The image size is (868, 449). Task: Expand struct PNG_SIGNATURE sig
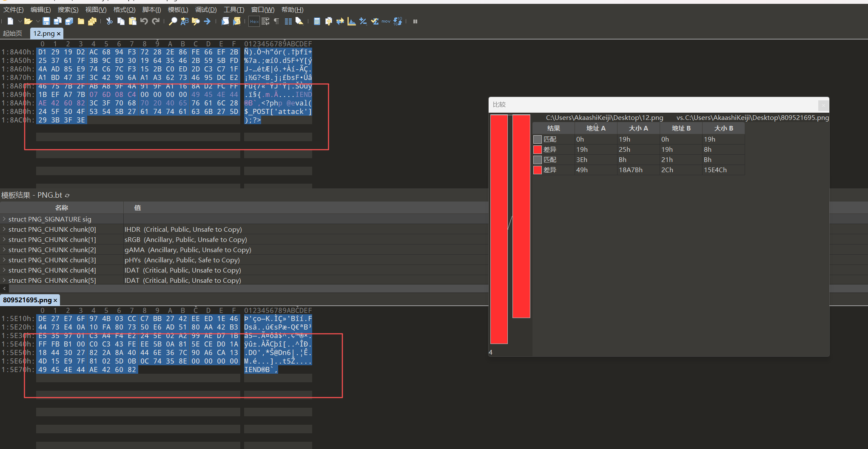click(x=4, y=219)
